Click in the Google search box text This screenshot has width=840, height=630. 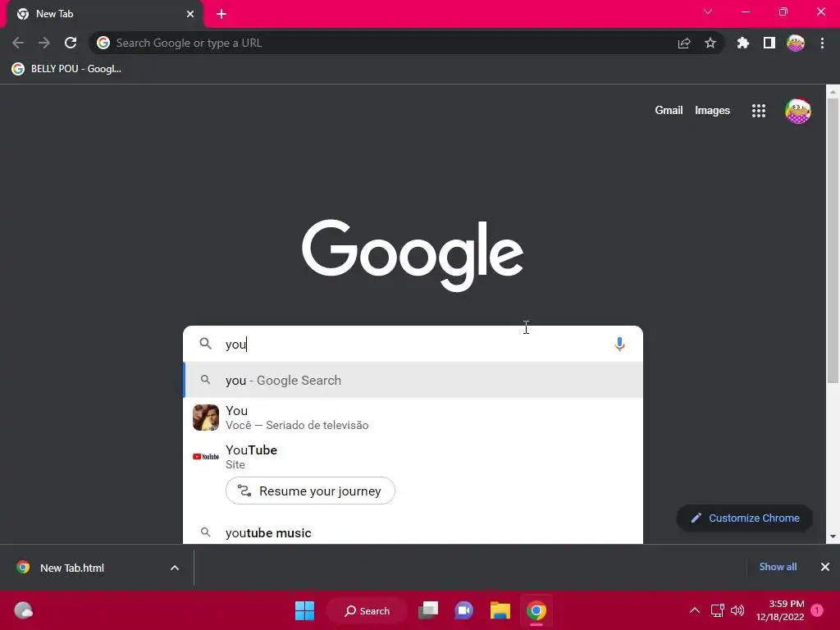[x=413, y=344]
